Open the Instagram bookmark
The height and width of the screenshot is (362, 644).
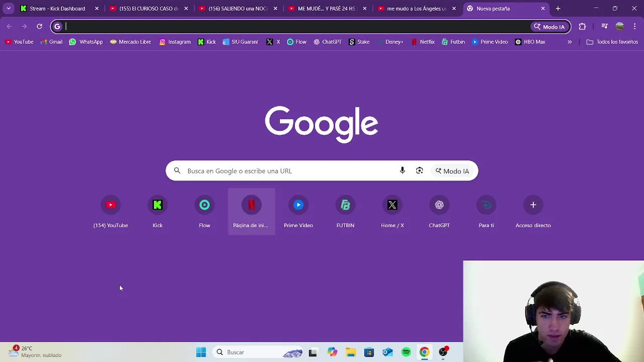(x=175, y=42)
